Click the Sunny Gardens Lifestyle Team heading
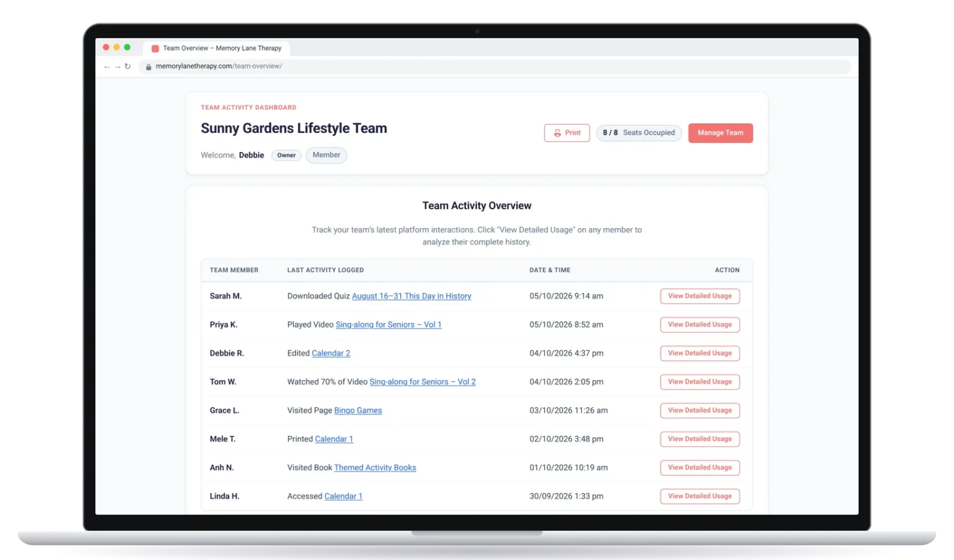 (294, 128)
